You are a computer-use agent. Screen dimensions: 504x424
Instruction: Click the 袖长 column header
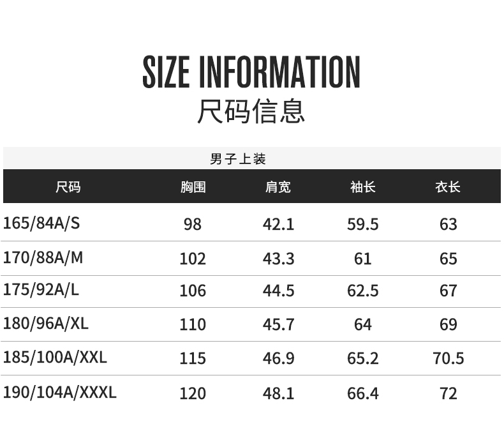click(362, 187)
